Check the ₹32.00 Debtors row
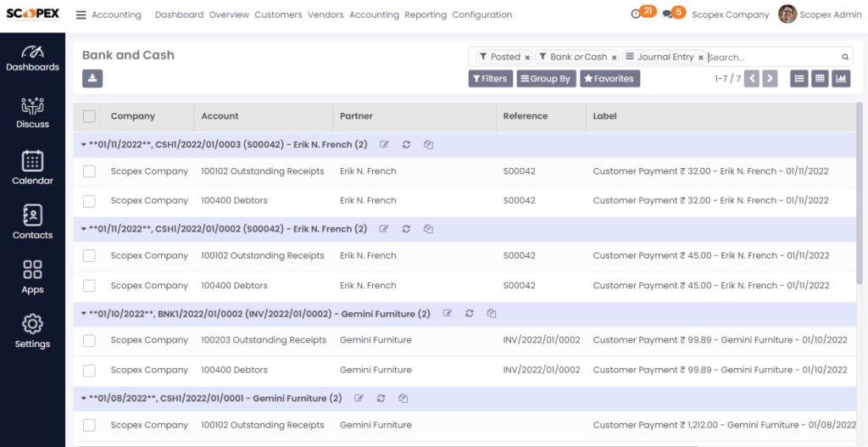This screenshot has width=868, height=447. pyautogui.click(x=89, y=201)
